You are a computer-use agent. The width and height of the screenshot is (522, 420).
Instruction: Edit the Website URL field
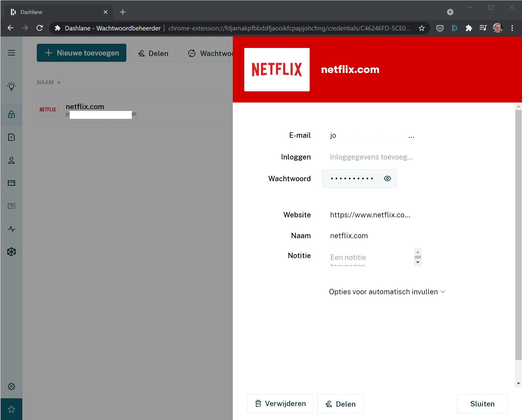point(372,215)
